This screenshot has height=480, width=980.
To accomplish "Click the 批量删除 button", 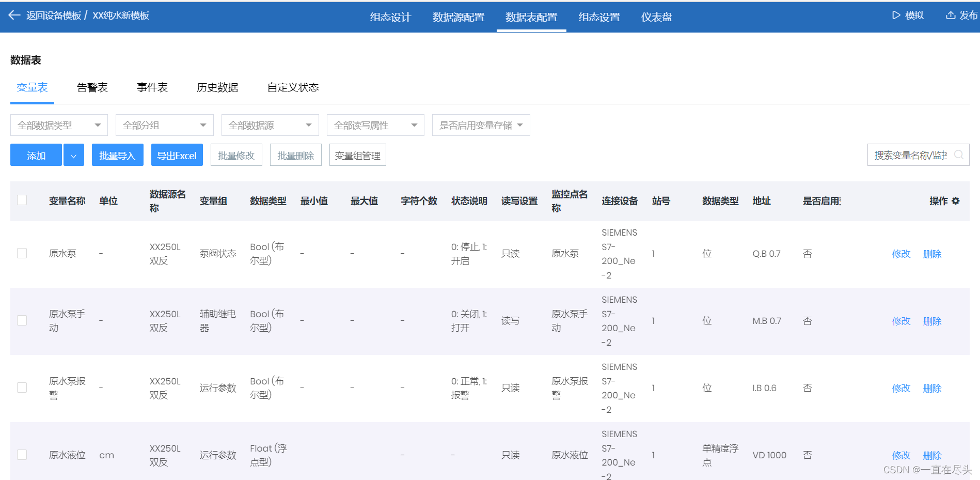I will point(296,155).
